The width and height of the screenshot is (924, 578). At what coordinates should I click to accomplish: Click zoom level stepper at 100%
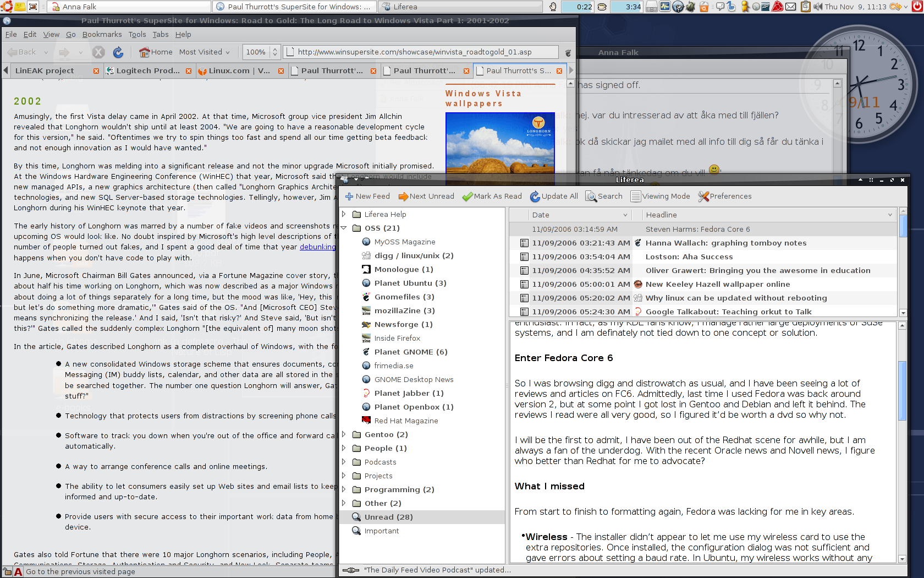[x=275, y=52]
